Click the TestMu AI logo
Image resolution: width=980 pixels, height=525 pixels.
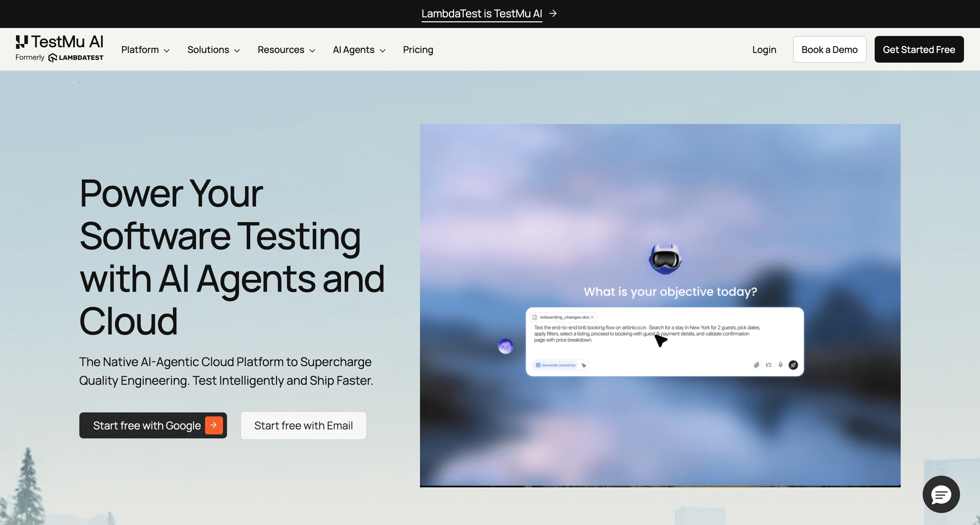coord(59,42)
